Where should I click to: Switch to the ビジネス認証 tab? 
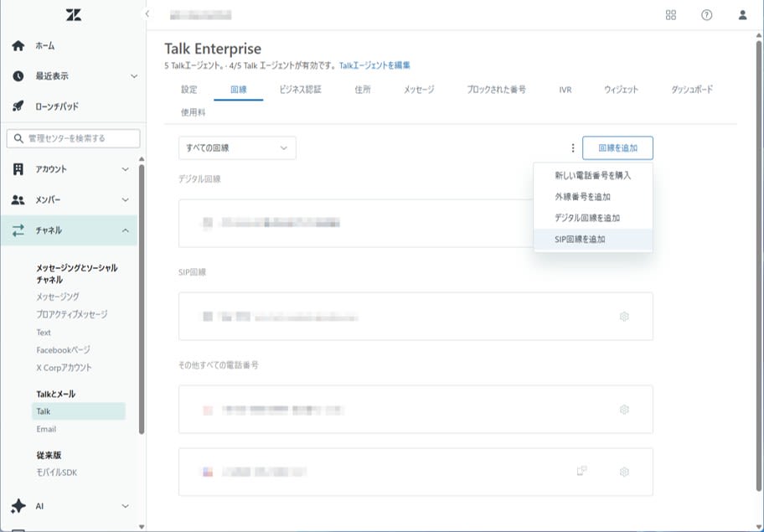(300, 90)
